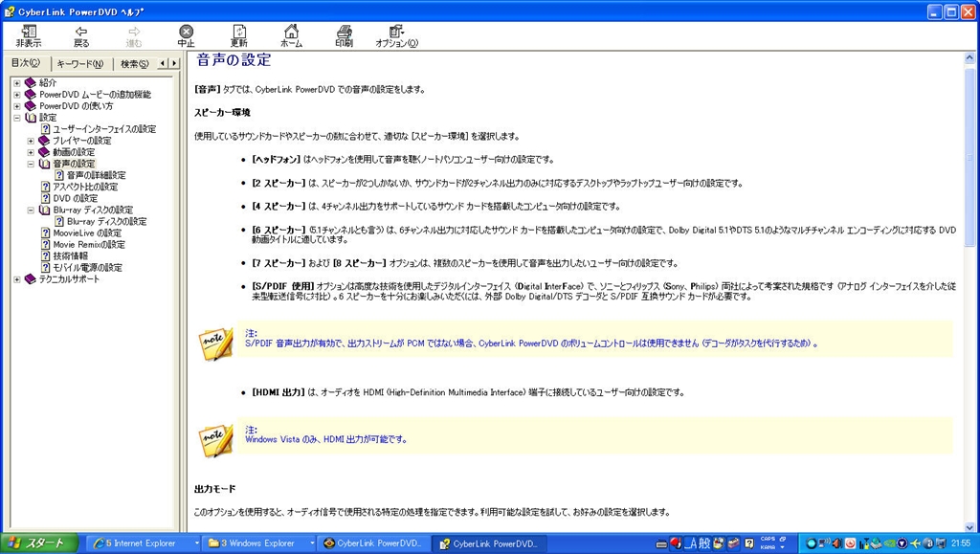Click the language bar help question mark icon

748,543
